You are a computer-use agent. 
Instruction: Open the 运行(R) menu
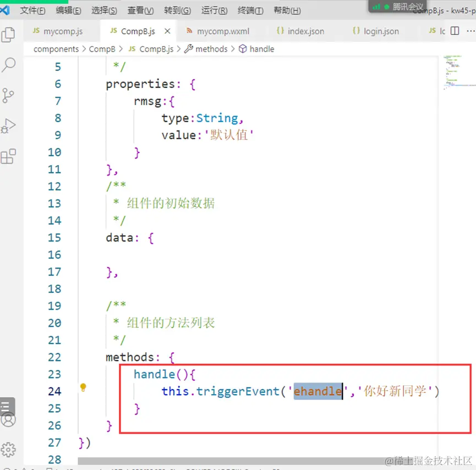coord(214,10)
